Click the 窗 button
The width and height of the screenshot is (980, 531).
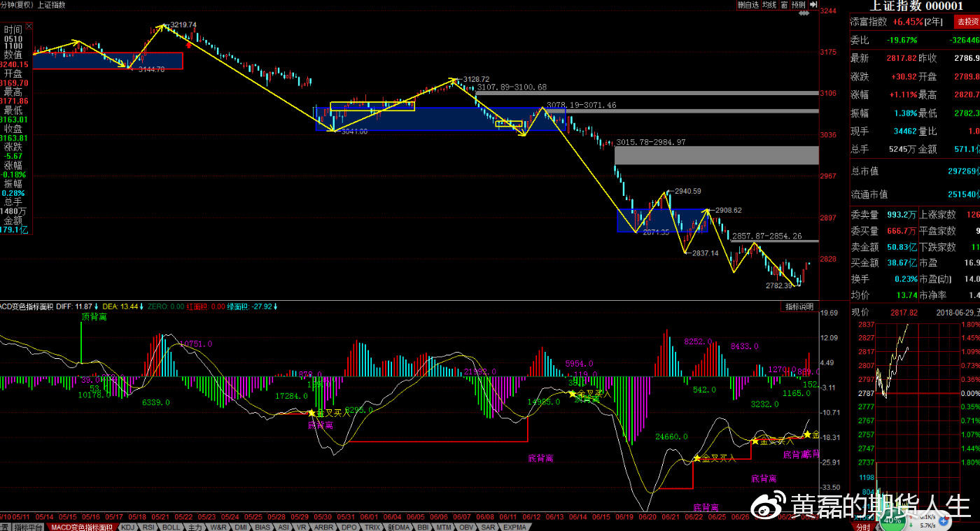(784, 4)
